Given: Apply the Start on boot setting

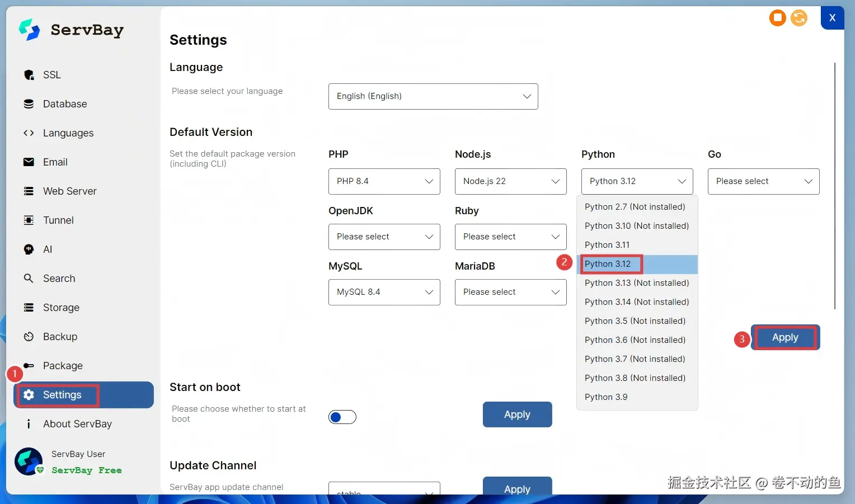Looking at the screenshot, I should click(x=518, y=414).
